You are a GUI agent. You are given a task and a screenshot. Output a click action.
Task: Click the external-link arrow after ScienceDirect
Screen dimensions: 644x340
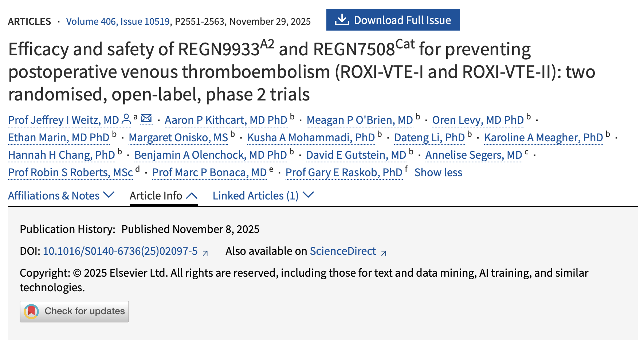(384, 253)
